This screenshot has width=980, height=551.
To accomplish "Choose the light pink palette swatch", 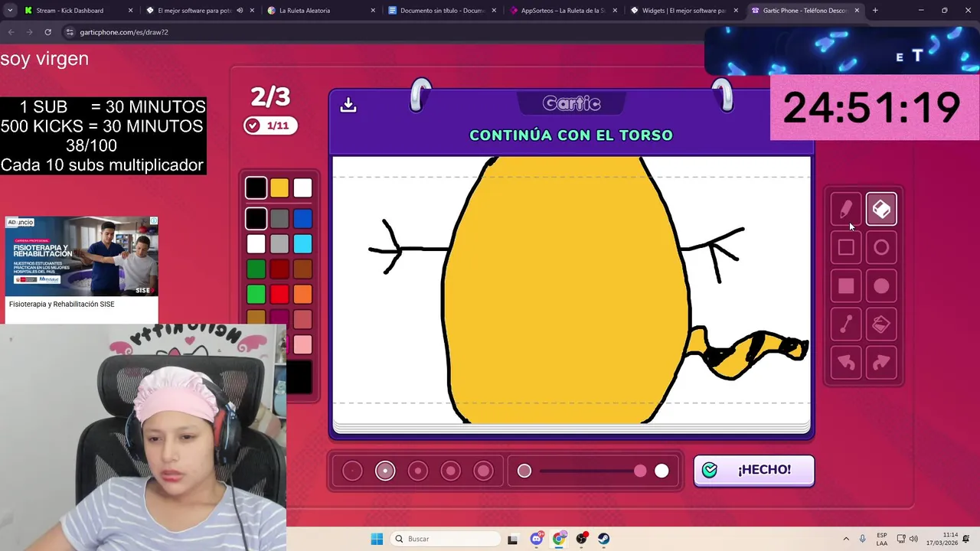I will [303, 344].
